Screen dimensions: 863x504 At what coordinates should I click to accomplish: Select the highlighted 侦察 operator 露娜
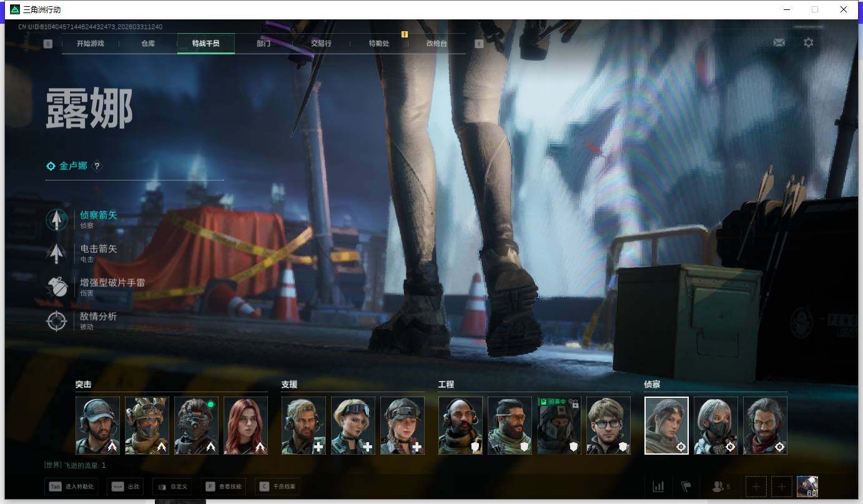tap(666, 425)
